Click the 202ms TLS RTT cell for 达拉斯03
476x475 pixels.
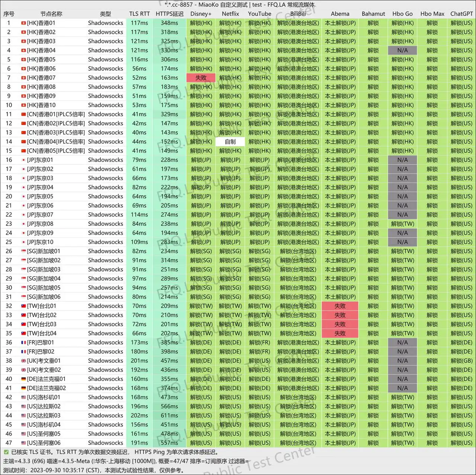tap(139, 415)
